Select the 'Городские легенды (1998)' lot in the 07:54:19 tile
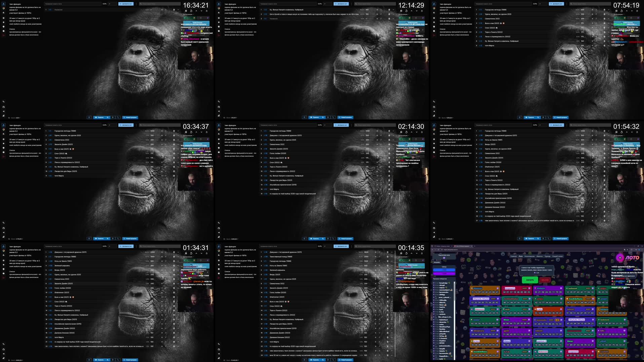Screen dimensions: 644x362 pos(542,10)
